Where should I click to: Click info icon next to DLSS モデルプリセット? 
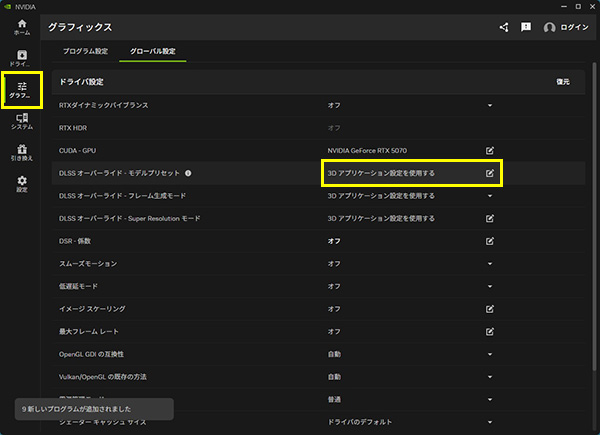coord(188,173)
